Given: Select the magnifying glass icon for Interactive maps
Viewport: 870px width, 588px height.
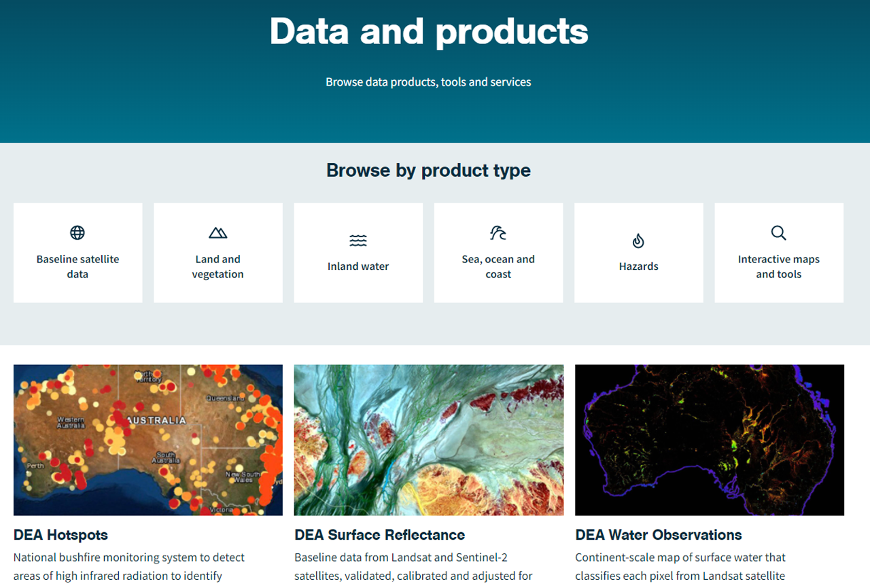Looking at the screenshot, I should coord(778,232).
